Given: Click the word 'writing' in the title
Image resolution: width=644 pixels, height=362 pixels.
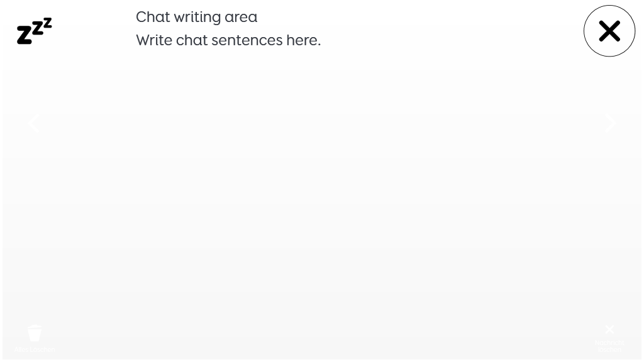Looking at the screenshot, I should tap(197, 17).
